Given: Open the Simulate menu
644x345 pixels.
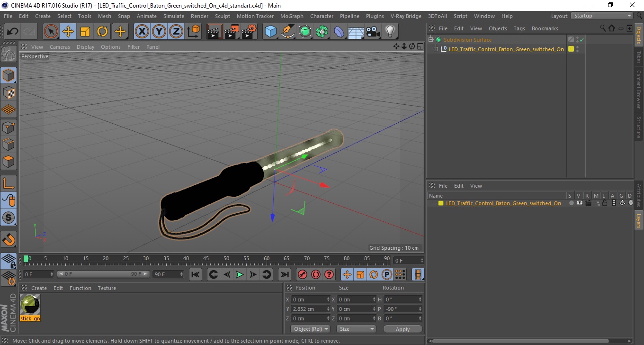Looking at the screenshot, I should point(174,16).
